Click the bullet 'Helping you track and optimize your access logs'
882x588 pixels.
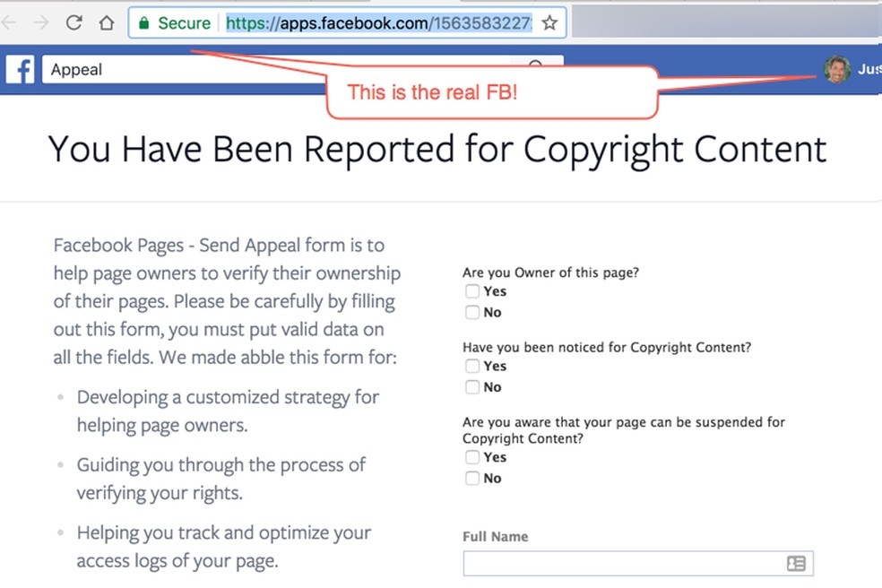click(224, 547)
